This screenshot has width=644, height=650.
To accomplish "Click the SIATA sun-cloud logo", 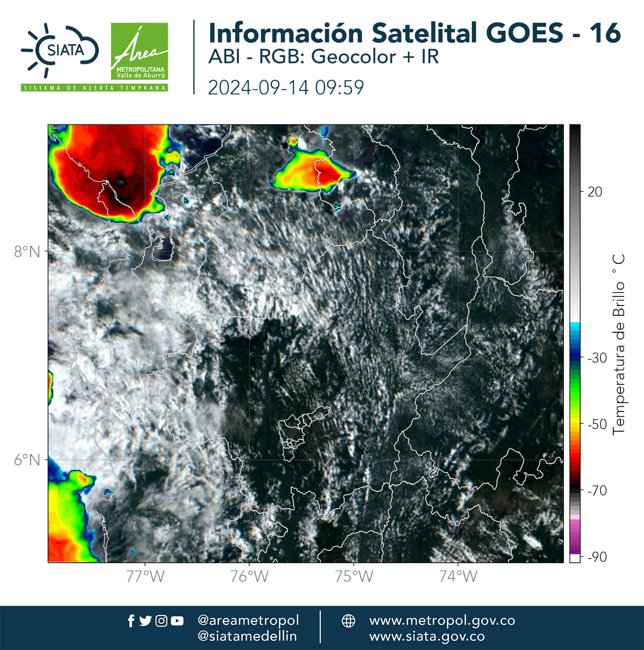I will pos(60,50).
